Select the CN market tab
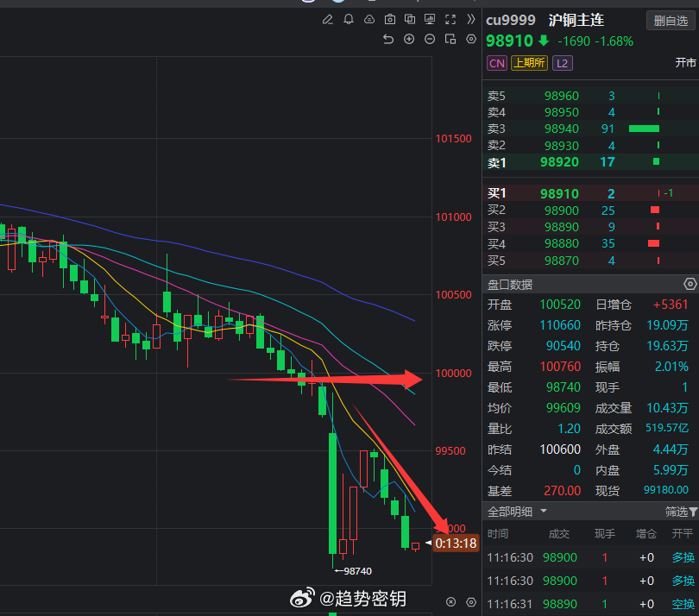Viewport: 699px width, 616px height. click(496, 62)
